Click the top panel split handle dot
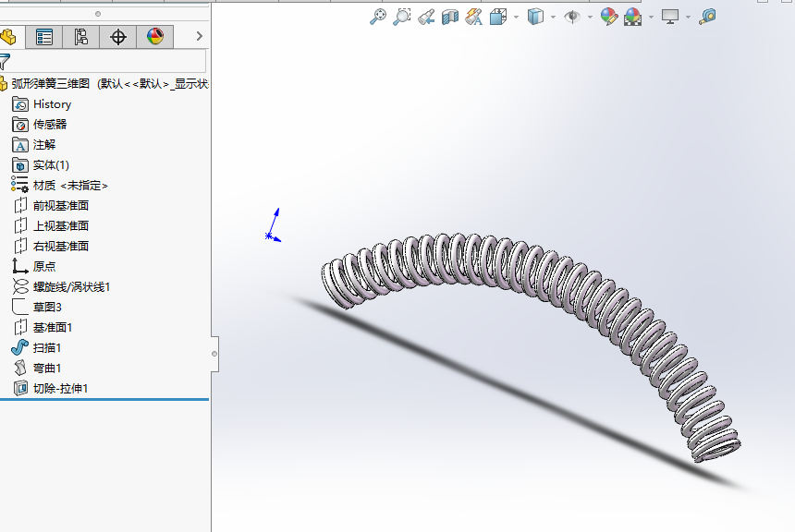The image size is (795, 532). click(x=98, y=14)
